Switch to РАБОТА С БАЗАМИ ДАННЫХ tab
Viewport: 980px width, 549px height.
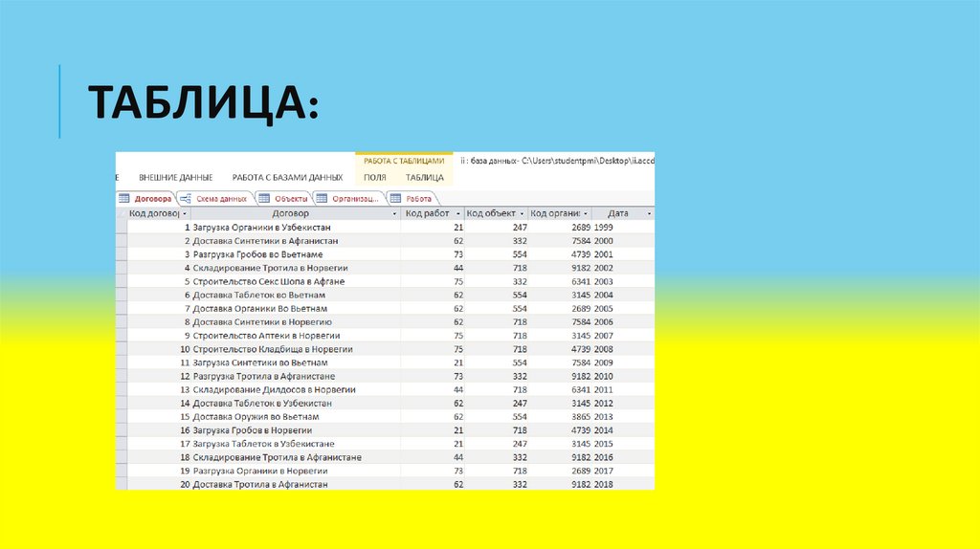(287, 178)
